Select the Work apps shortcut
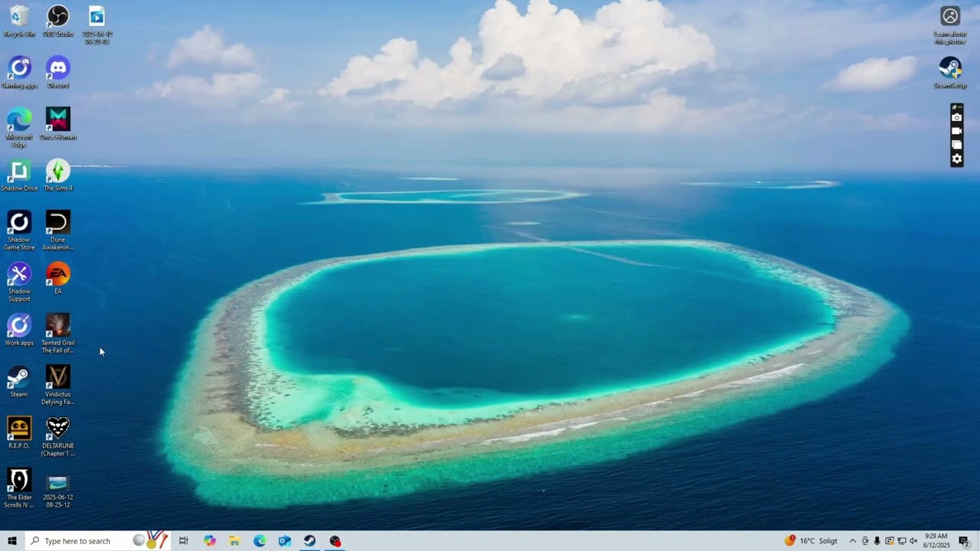Image resolution: width=980 pixels, height=551 pixels. tap(19, 329)
